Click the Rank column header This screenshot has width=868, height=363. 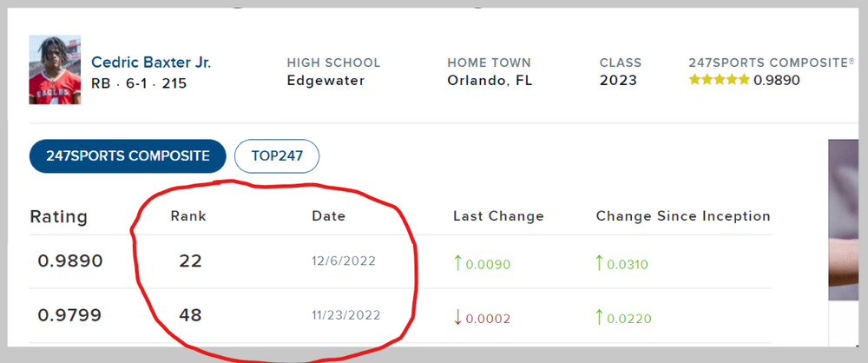(187, 215)
